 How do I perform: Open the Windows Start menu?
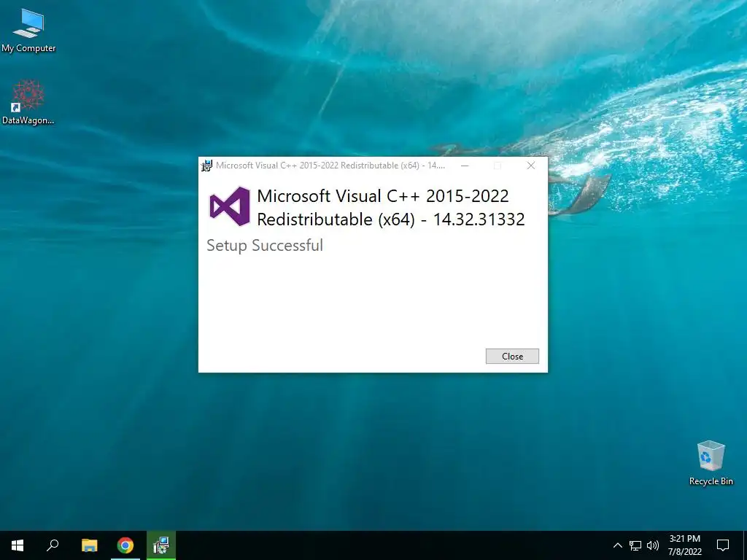18,545
